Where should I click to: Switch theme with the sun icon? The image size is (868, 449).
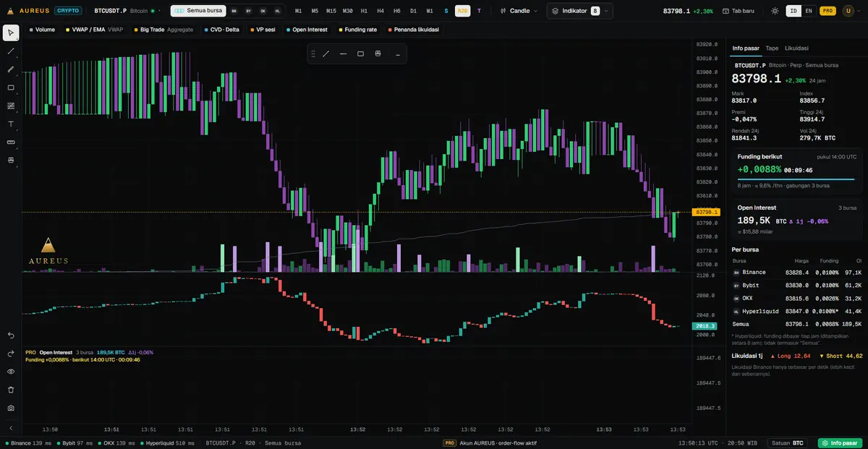[x=775, y=11]
